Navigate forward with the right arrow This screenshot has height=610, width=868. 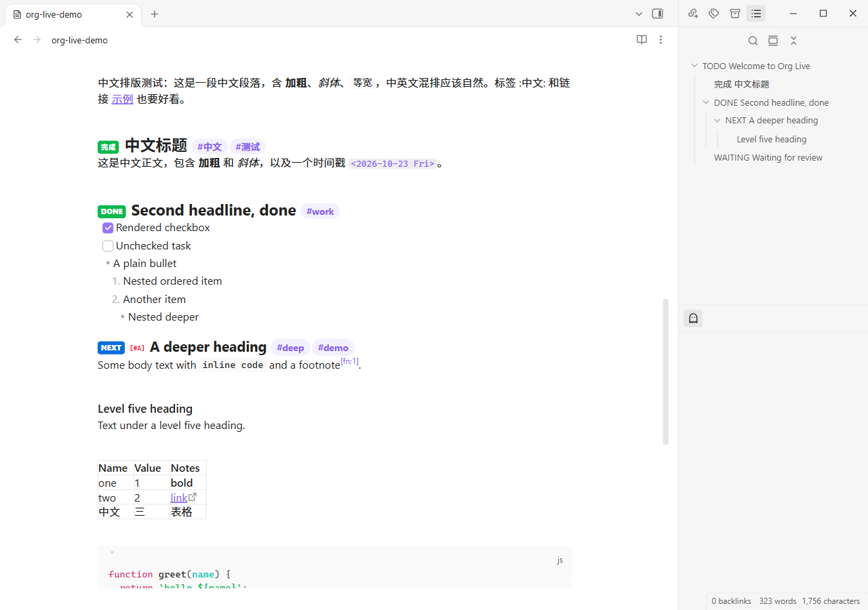(37, 40)
